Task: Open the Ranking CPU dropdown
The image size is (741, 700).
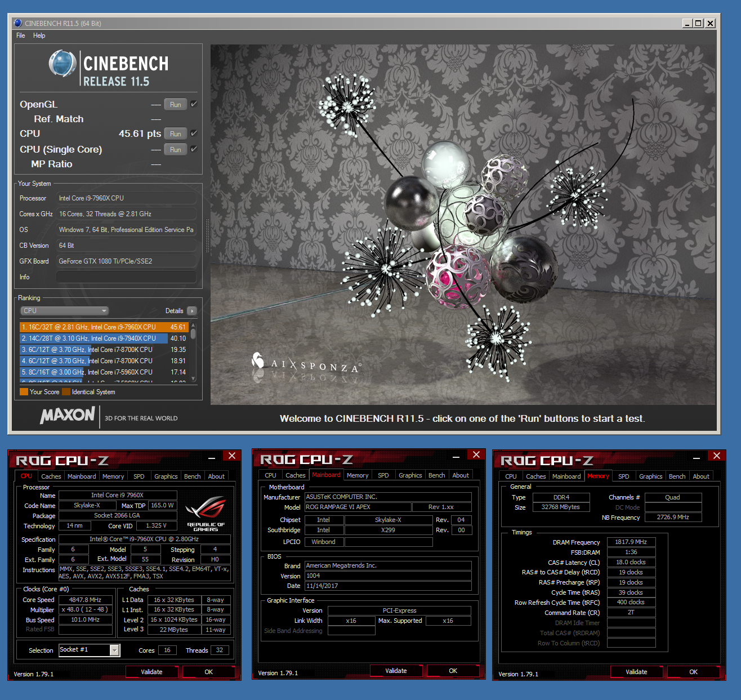Action: click(65, 311)
